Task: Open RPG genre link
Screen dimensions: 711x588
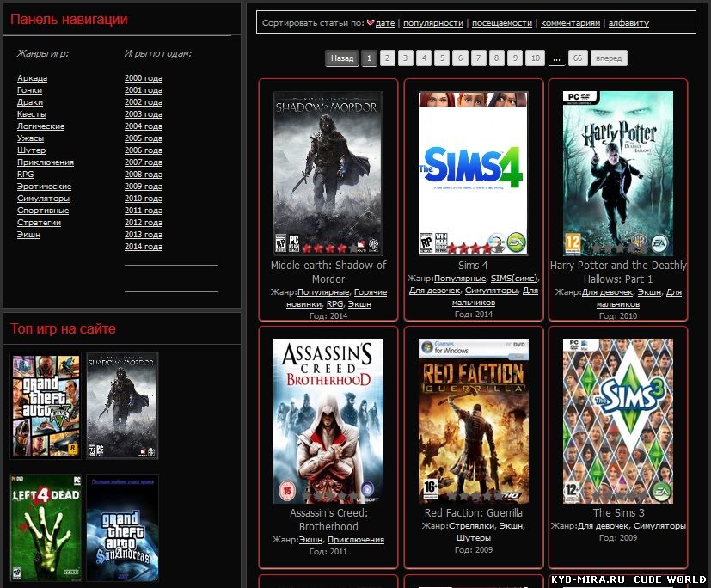Action: pos(26,175)
